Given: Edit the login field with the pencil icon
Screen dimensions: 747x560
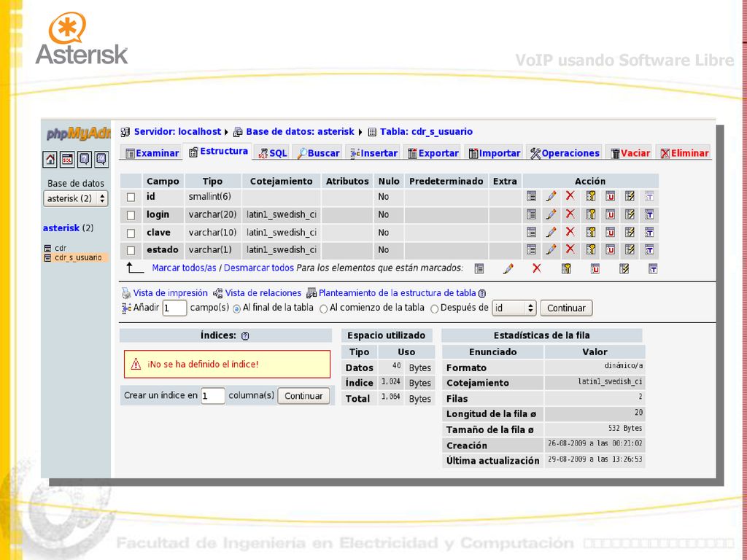Looking at the screenshot, I should pyautogui.click(x=551, y=214).
